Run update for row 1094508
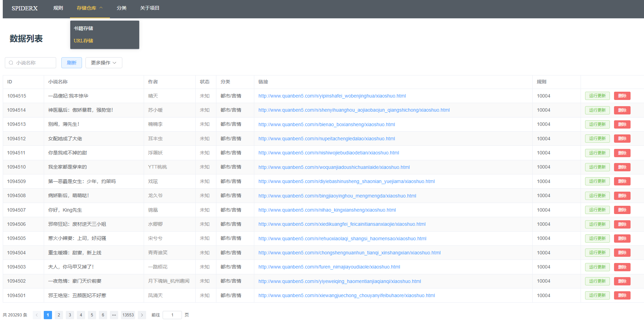This screenshot has width=644, height=334. 597,196
